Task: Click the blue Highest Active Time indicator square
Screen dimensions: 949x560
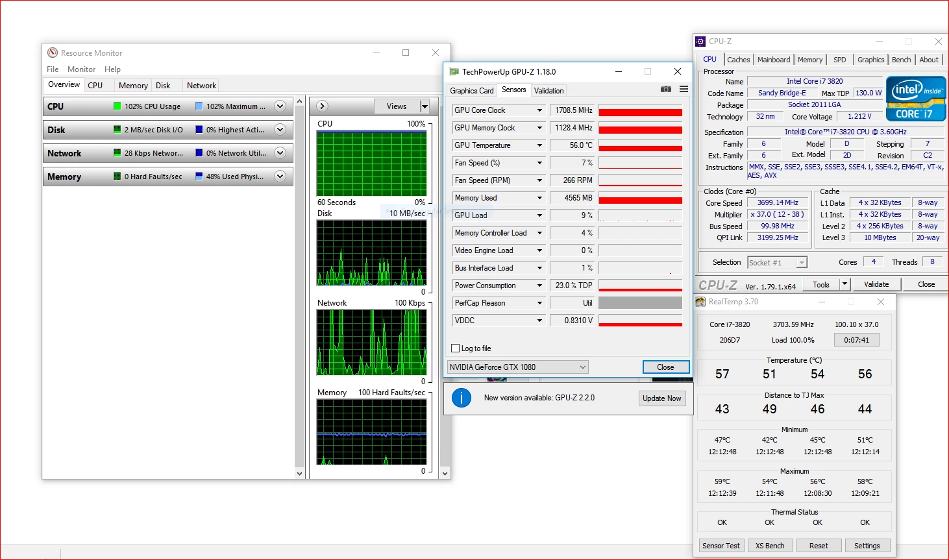Action: point(199,129)
